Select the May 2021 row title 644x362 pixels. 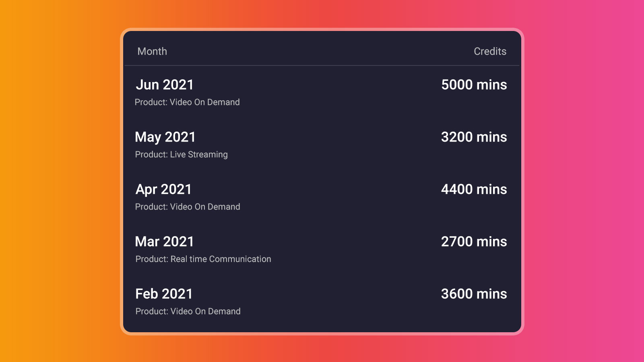click(165, 137)
